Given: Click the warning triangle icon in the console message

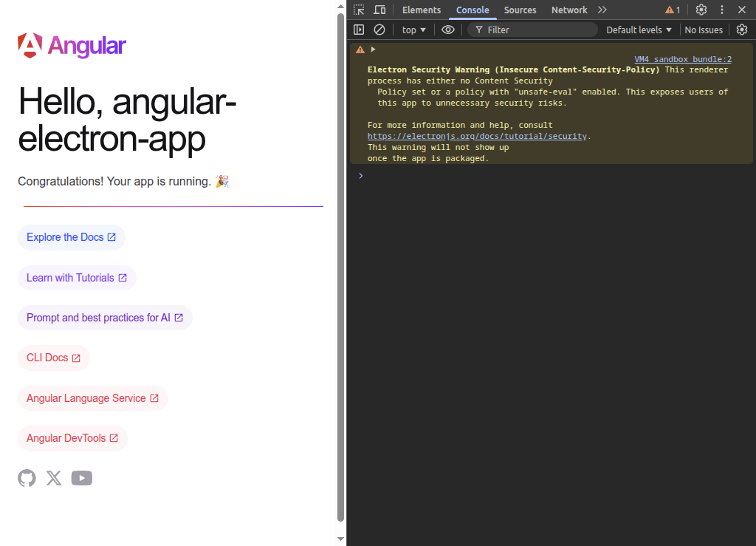Looking at the screenshot, I should (x=360, y=50).
